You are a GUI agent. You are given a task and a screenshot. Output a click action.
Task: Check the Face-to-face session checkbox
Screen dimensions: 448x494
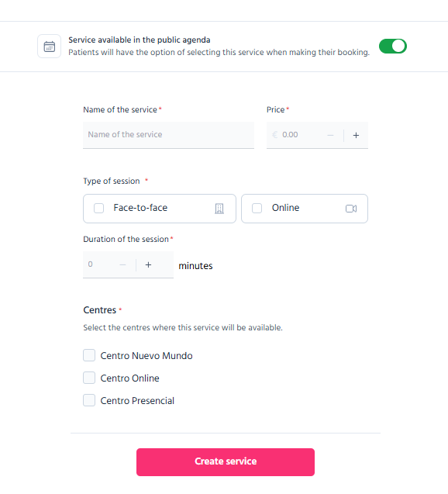tap(99, 209)
